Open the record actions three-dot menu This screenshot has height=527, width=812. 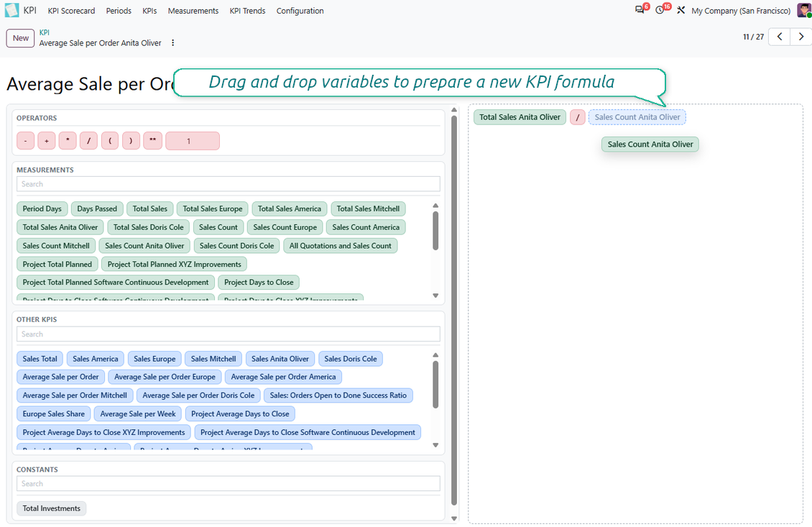[x=173, y=43]
